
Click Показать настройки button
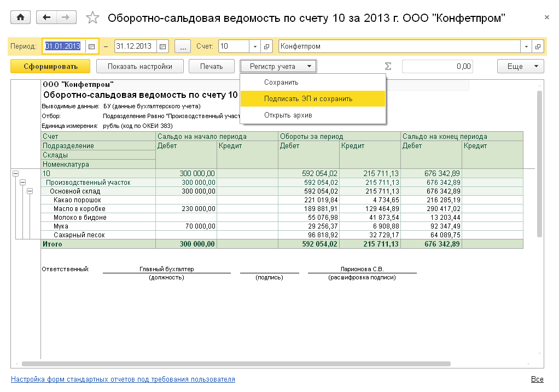pyautogui.click(x=140, y=66)
